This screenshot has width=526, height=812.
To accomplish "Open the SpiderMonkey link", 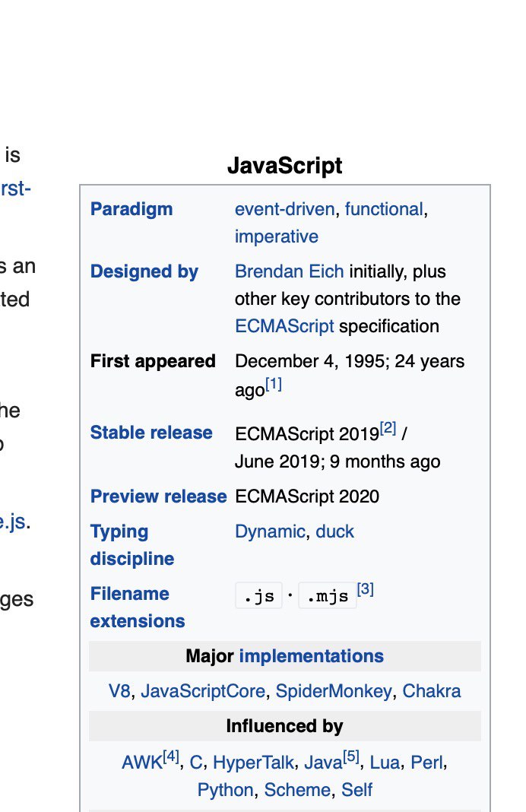I will pyautogui.click(x=334, y=691).
